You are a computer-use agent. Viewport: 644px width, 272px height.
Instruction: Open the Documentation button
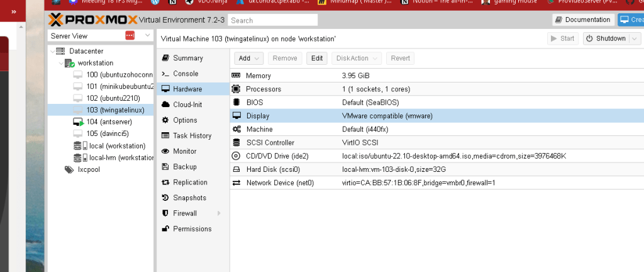tap(583, 20)
